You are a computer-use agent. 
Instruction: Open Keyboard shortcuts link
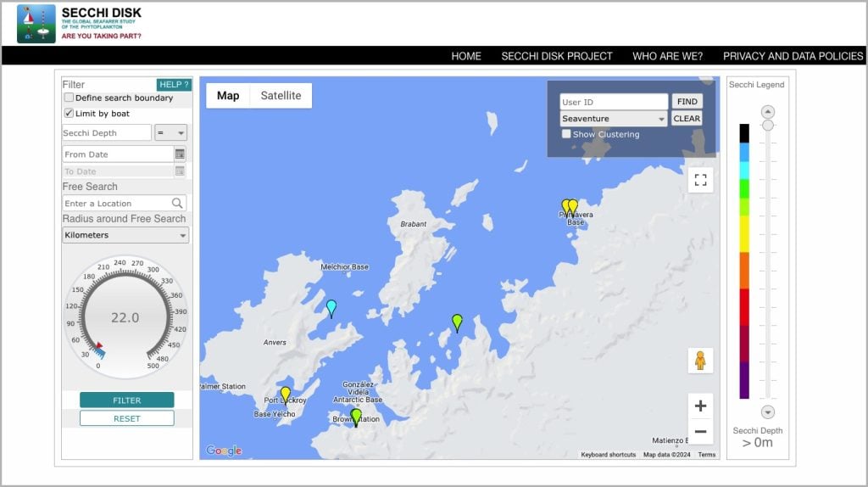click(x=609, y=455)
